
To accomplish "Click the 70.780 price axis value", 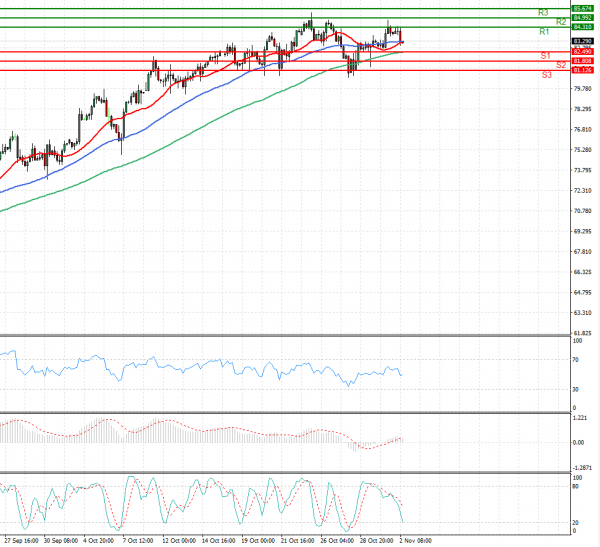I will coord(582,211).
